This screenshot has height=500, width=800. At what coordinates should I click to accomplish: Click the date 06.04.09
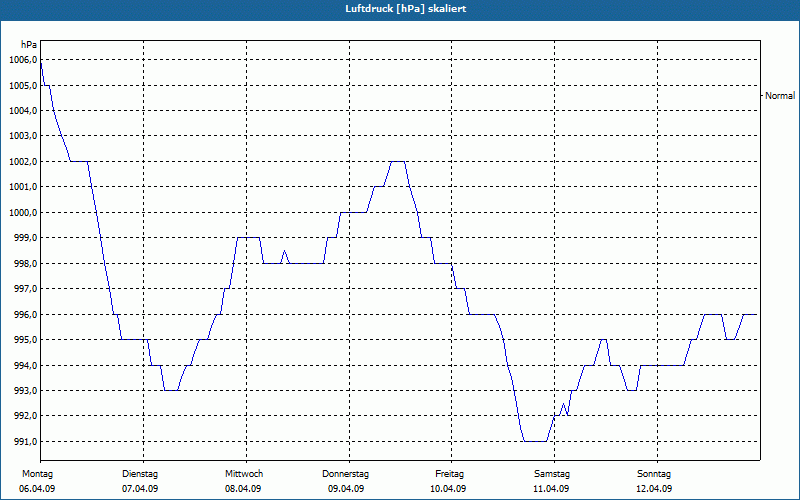(x=37, y=489)
